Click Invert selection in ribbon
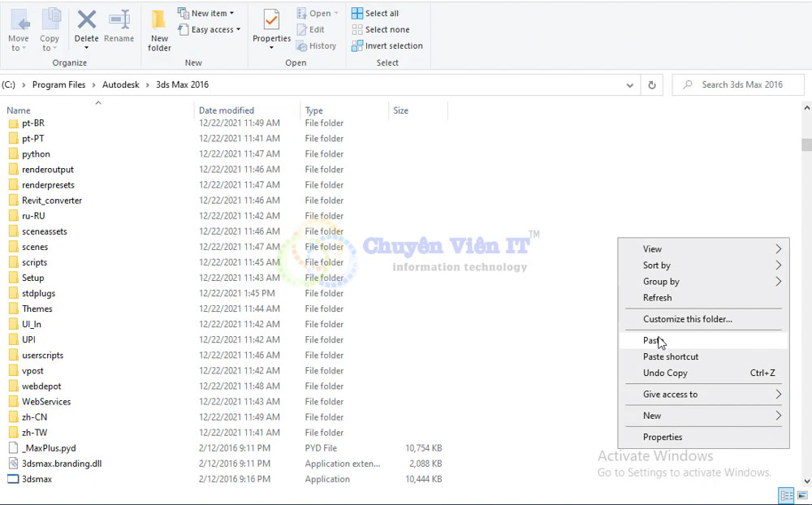The image size is (812, 505). (x=387, y=46)
